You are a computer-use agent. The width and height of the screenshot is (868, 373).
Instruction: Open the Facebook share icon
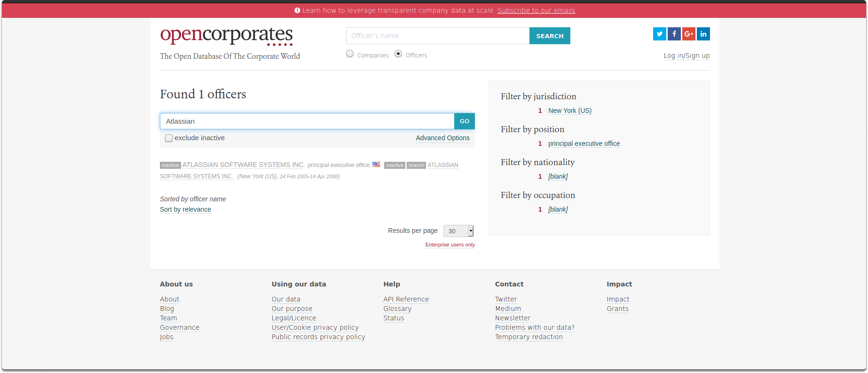(x=674, y=34)
